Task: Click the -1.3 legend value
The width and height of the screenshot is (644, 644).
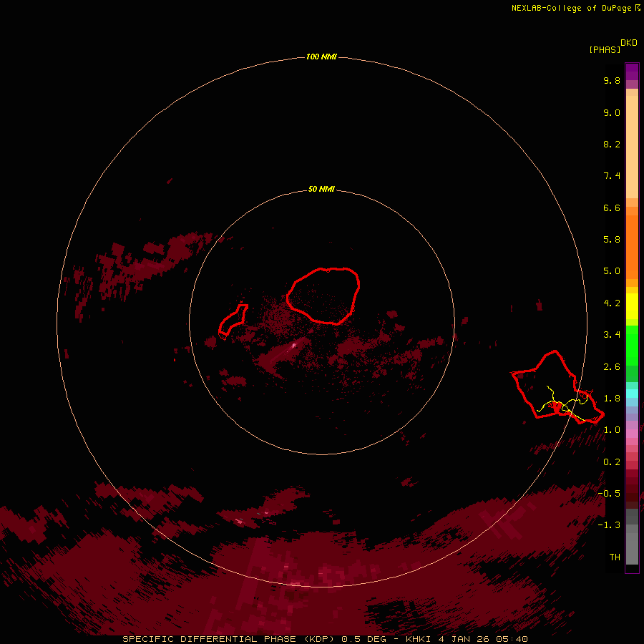Action: (x=609, y=525)
